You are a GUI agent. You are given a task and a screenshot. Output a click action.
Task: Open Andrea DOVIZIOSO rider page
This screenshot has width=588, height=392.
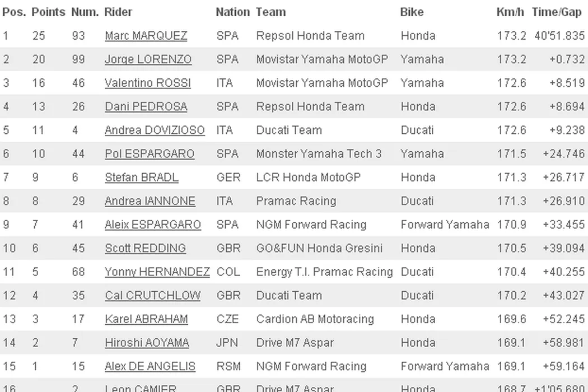(x=155, y=130)
